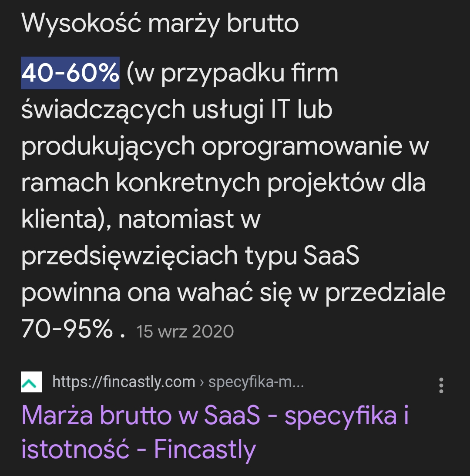Viewport: 470px width, 476px height.
Task: Open the "Marża brutto w SaaS" result link
Action: (215, 416)
